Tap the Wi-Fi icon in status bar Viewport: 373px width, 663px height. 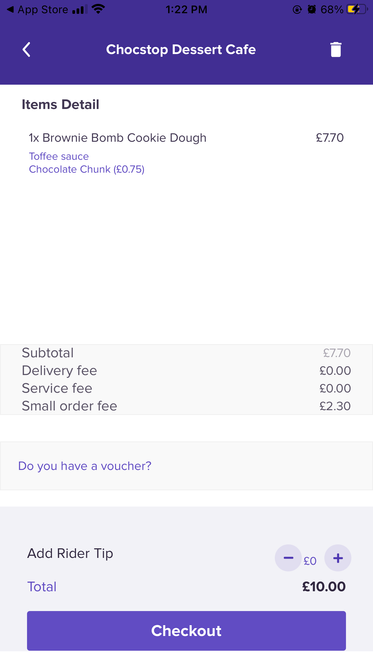tap(99, 9)
